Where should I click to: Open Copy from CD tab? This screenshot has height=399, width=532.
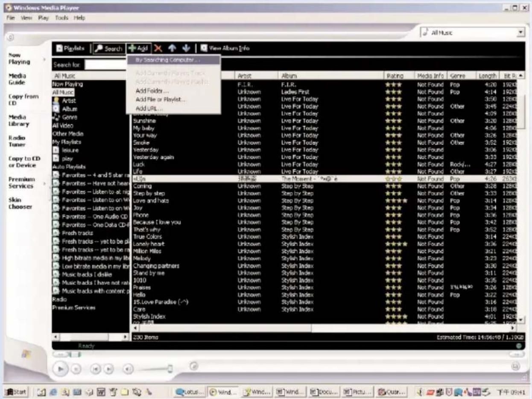click(23, 100)
